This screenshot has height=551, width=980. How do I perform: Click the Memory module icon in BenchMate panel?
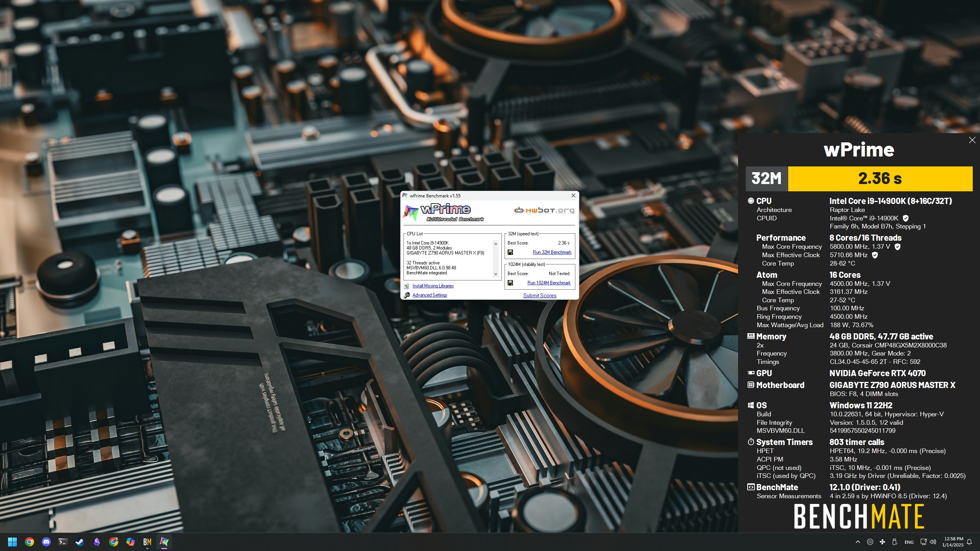tap(751, 336)
